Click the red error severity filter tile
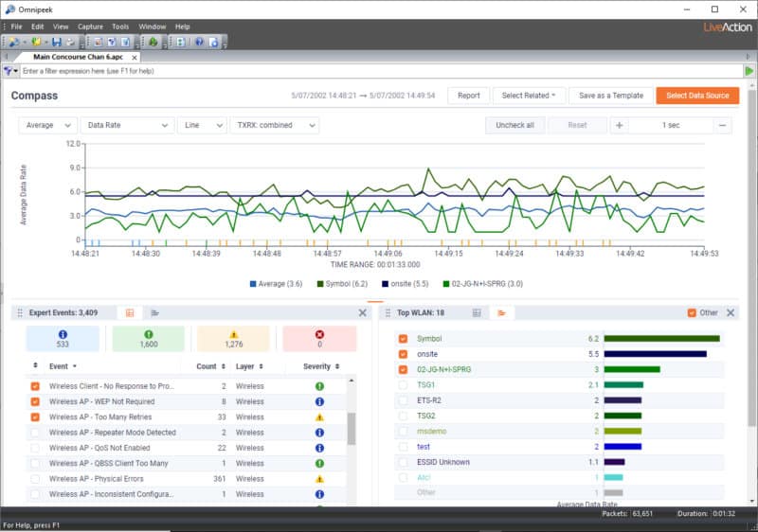The image size is (758, 532). (x=319, y=339)
